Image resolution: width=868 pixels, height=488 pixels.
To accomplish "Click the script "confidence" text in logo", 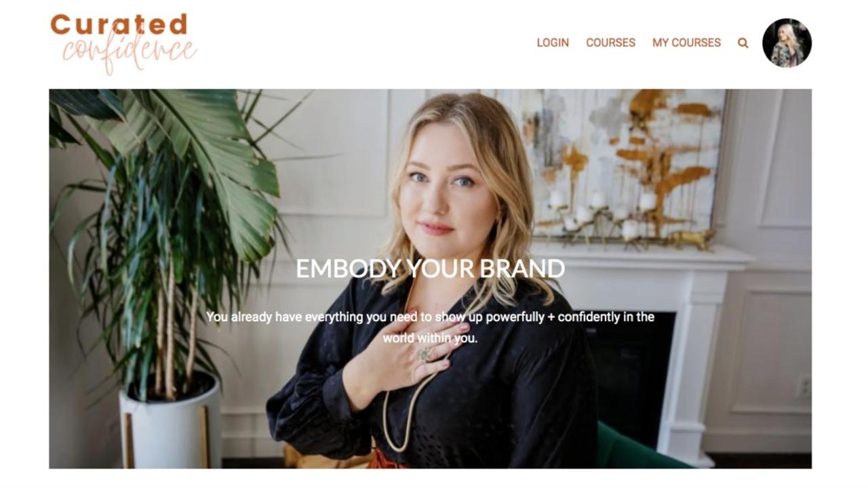I will 129,53.
